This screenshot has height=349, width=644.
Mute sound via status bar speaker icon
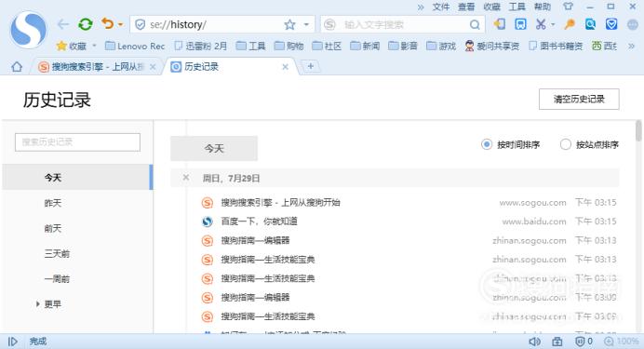click(x=534, y=342)
